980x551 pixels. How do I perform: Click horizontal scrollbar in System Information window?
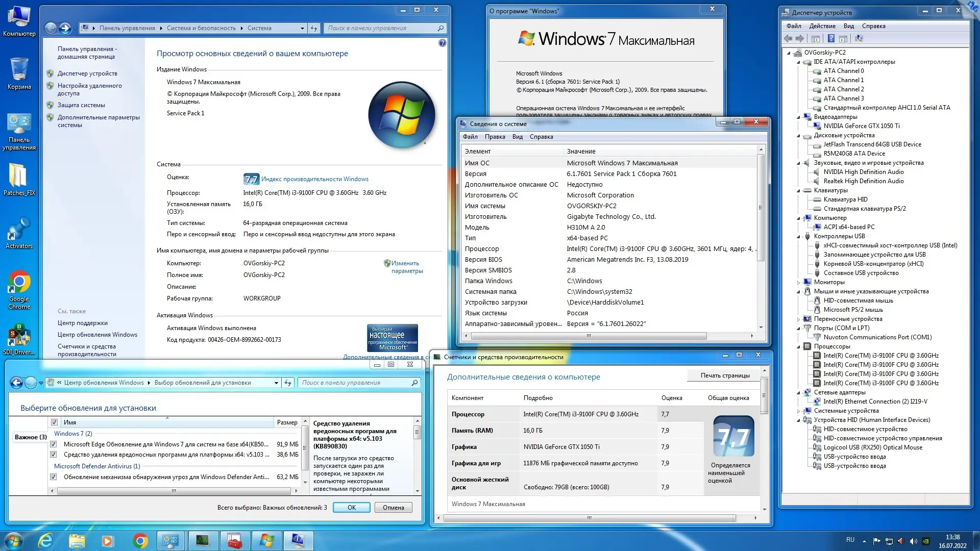pos(588,336)
